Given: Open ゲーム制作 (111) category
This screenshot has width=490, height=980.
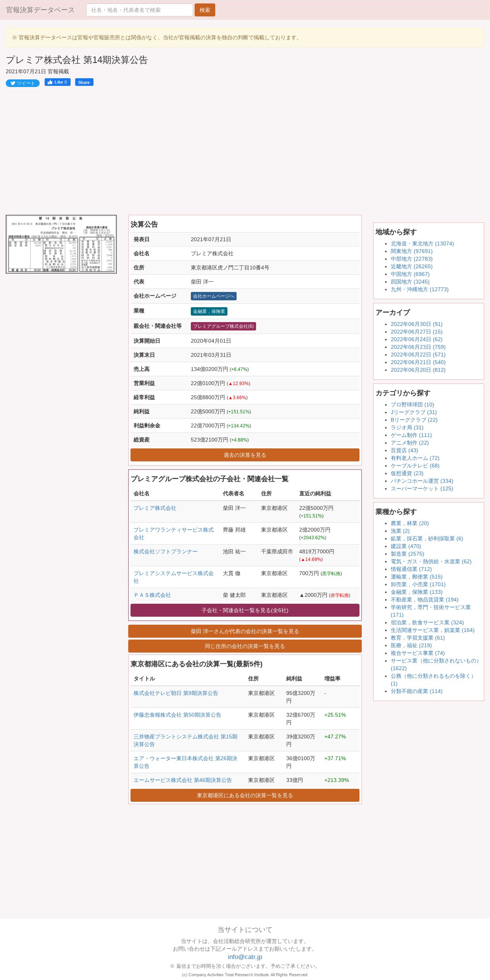Looking at the screenshot, I should point(411,435).
